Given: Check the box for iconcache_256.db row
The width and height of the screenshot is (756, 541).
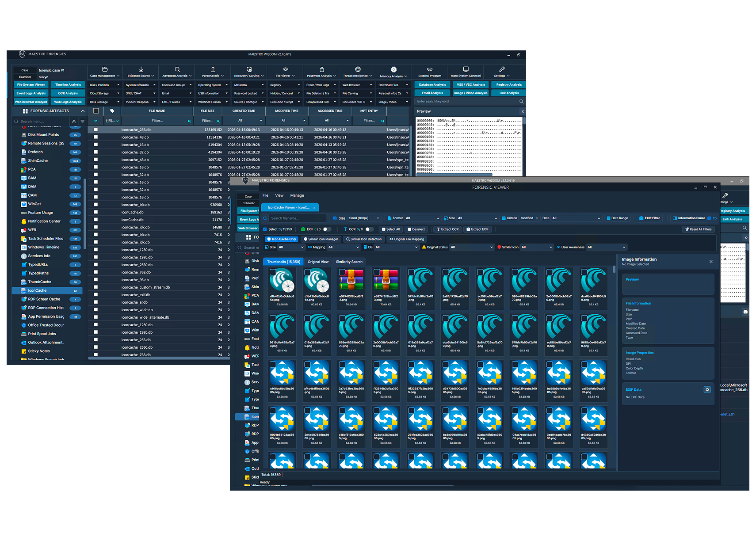Looking at the screenshot, I should pyautogui.click(x=95, y=130).
